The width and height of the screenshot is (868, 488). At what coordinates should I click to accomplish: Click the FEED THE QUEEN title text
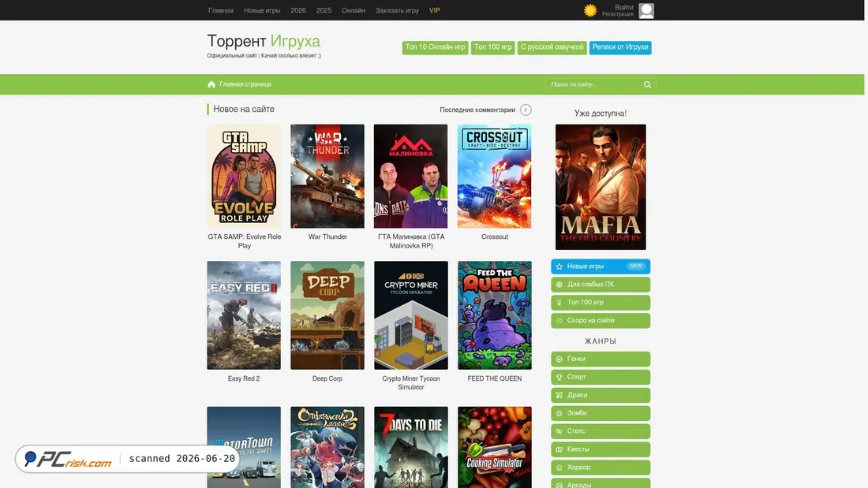tap(494, 379)
